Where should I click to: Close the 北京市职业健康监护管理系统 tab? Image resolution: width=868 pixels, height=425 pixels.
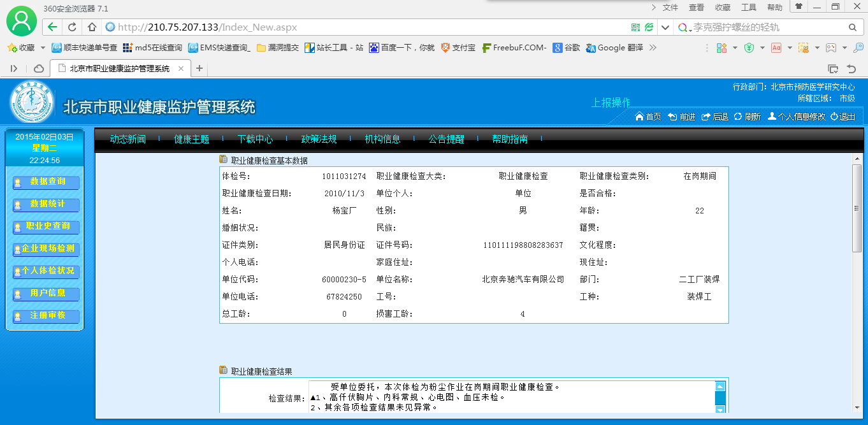point(181,68)
